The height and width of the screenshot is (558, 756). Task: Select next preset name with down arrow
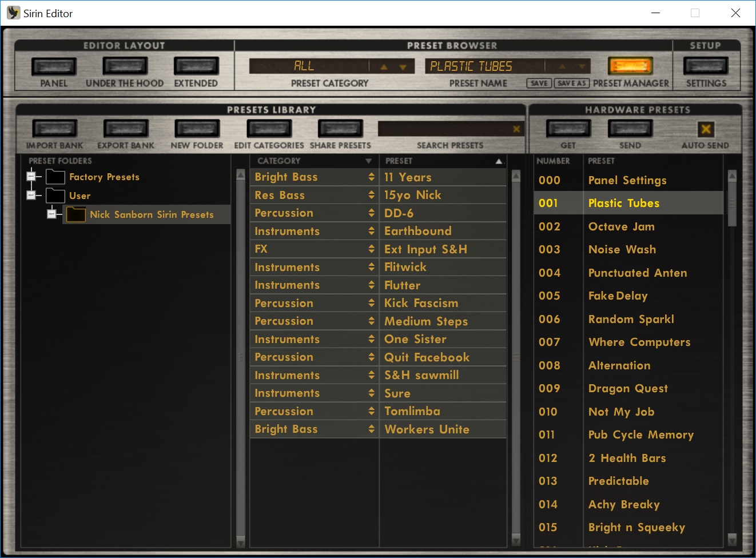tap(582, 67)
